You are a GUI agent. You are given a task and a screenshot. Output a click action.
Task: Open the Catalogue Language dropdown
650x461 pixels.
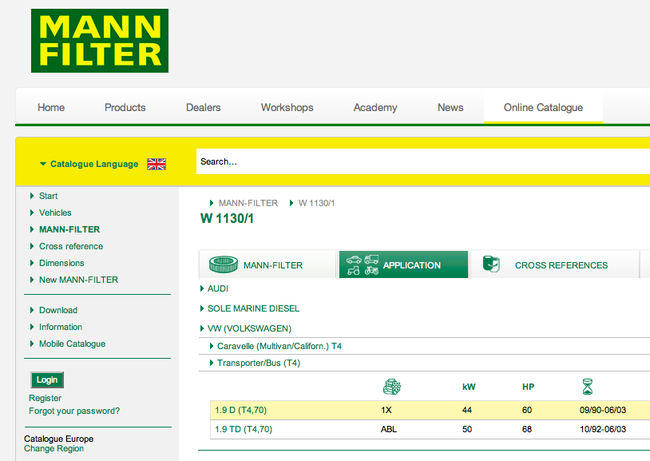click(x=89, y=164)
